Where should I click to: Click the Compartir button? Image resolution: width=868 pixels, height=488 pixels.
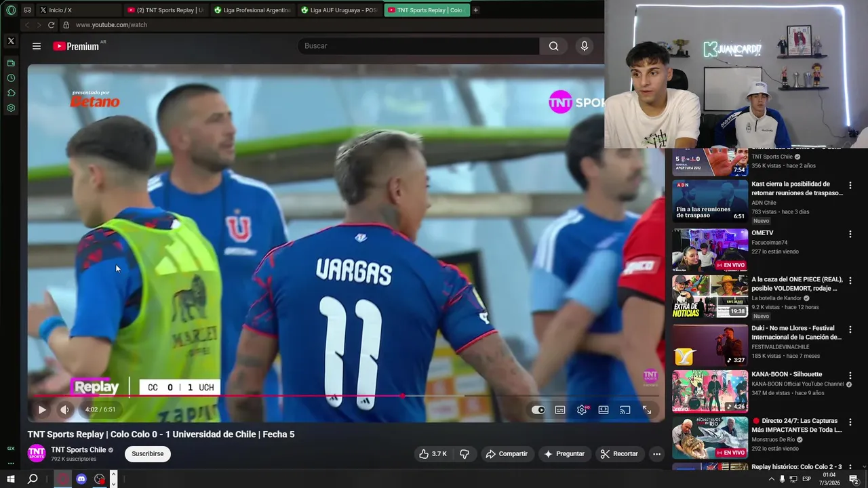[x=507, y=454]
